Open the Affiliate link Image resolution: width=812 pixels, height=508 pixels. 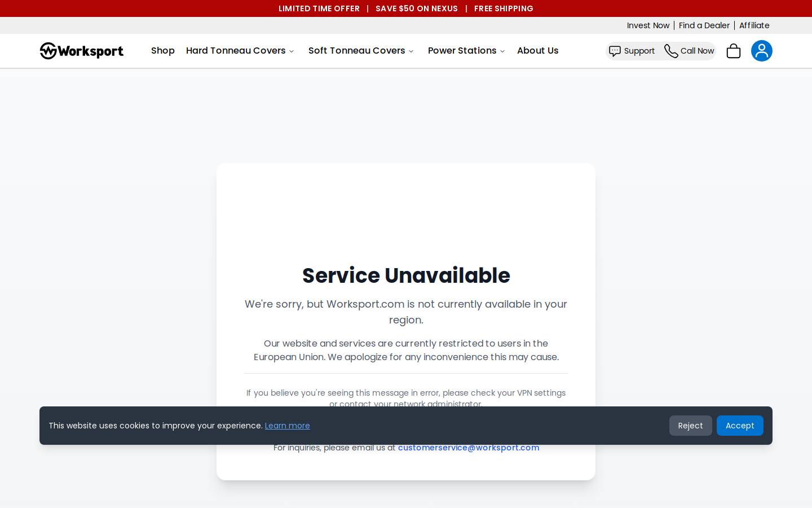754,25
